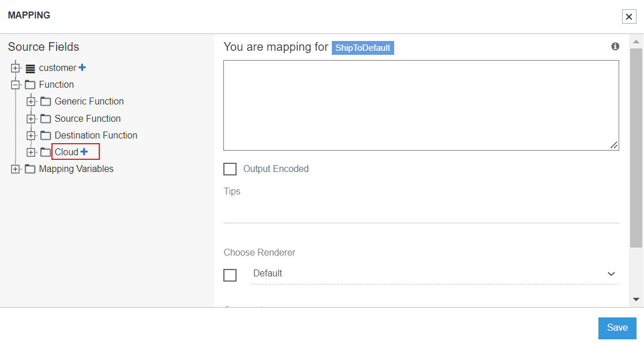Expand the Mapping Variables node
The width and height of the screenshot is (644, 348).
coord(16,169)
